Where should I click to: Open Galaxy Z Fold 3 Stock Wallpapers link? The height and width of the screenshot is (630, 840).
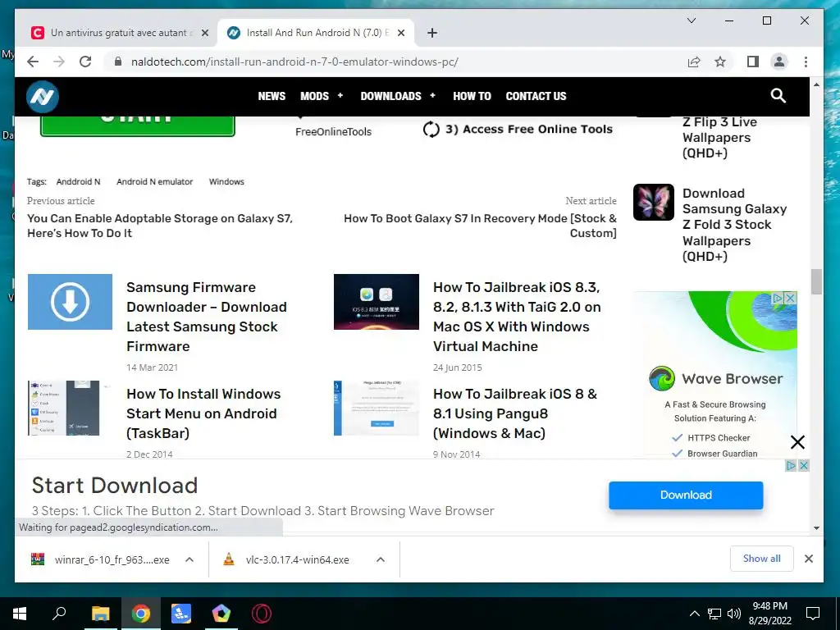pos(734,225)
